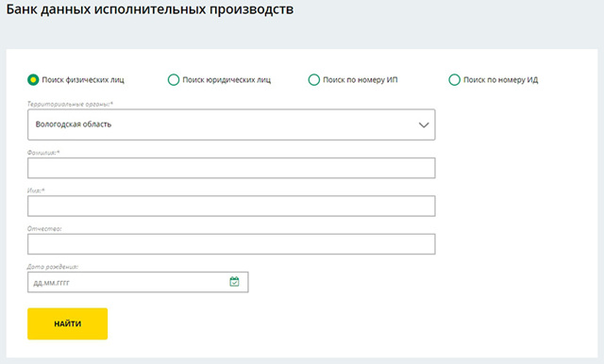Focus the 'Отчество' input field
This screenshot has height=364, width=604.
tap(231, 244)
